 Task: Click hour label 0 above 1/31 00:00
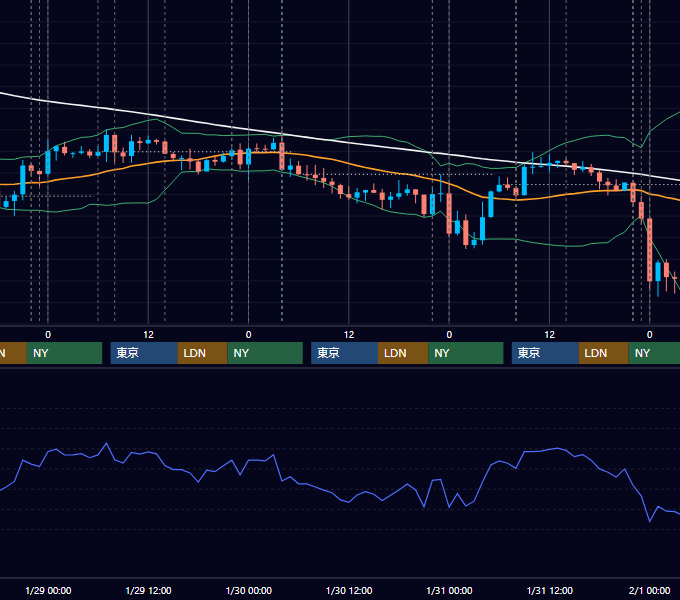[449, 335]
